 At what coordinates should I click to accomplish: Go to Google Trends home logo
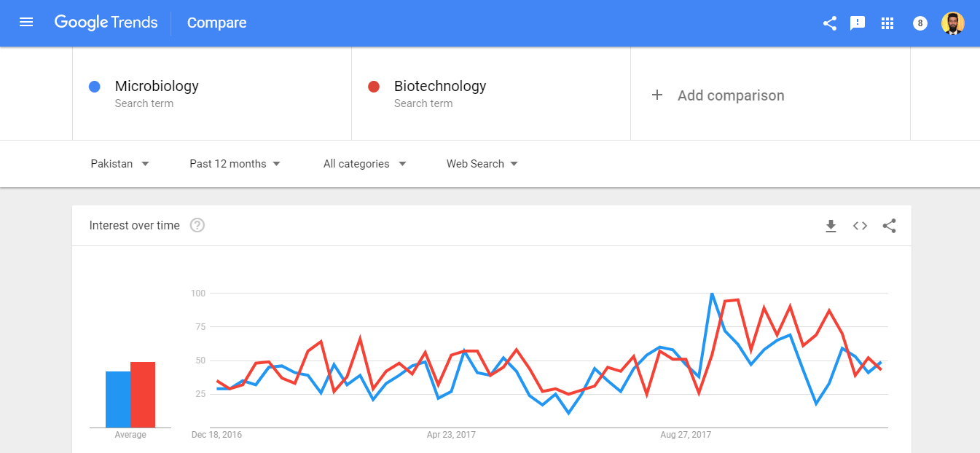tap(106, 23)
